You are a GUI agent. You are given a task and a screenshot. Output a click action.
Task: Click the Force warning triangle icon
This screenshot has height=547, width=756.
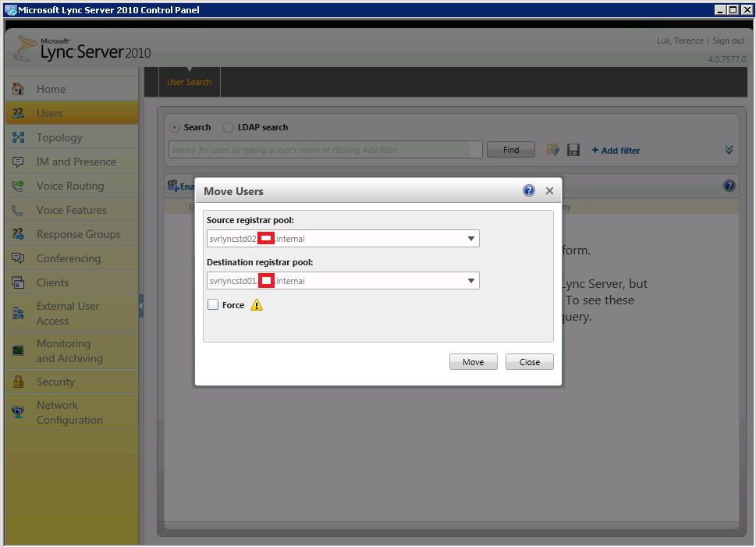(x=257, y=305)
